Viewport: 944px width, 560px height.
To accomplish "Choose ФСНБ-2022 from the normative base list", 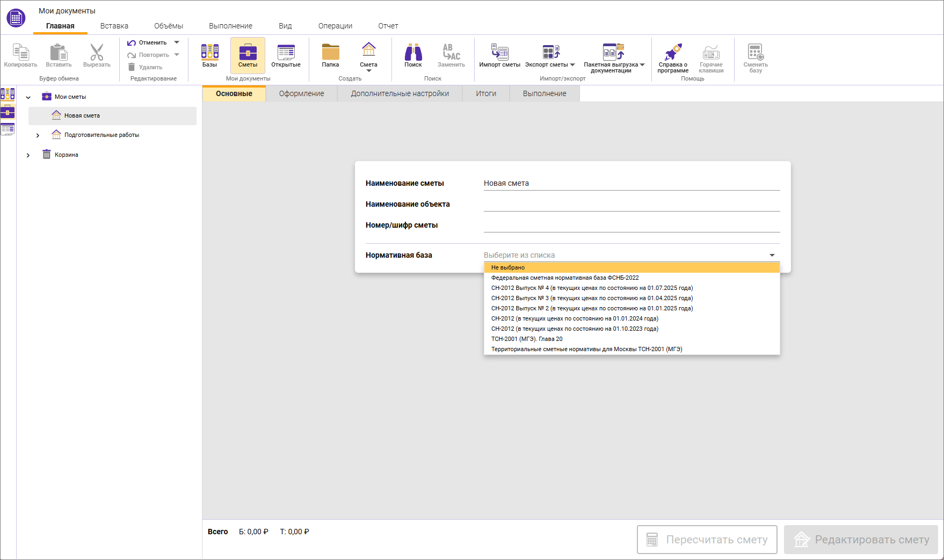I will tap(565, 278).
